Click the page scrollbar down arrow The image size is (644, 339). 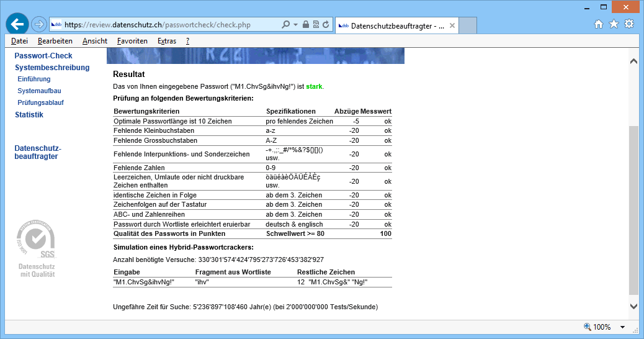pos(633,306)
